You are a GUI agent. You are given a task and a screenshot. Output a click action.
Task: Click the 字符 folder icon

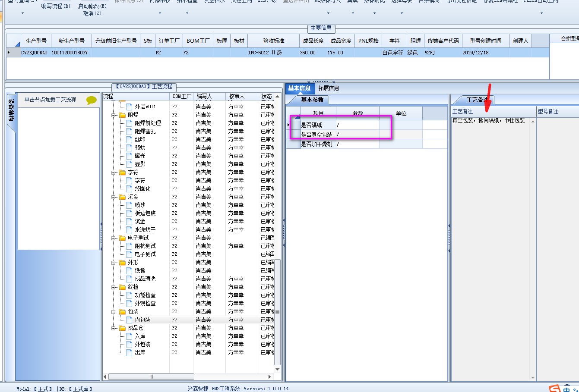pos(122,172)
